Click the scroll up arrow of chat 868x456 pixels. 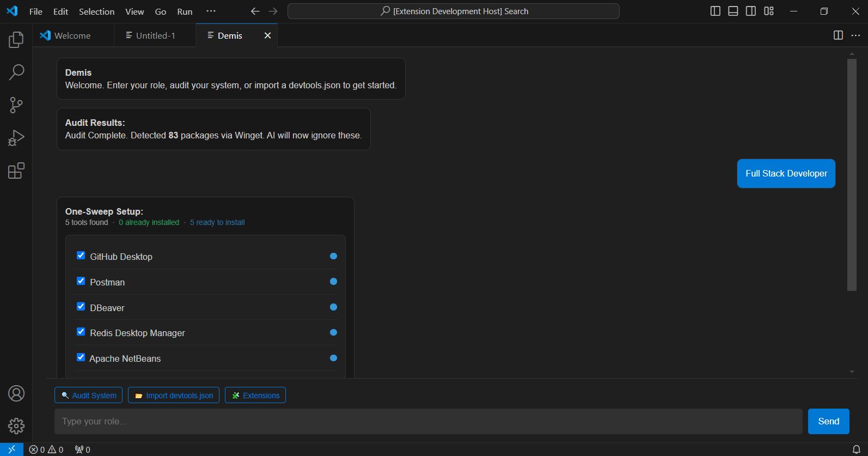click(852, 53)
